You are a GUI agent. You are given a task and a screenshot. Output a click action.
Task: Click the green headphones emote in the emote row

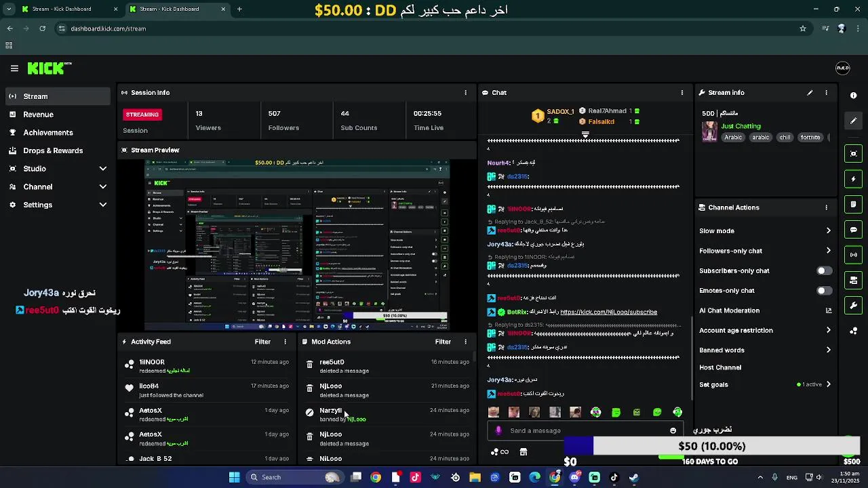click(677, 412)
